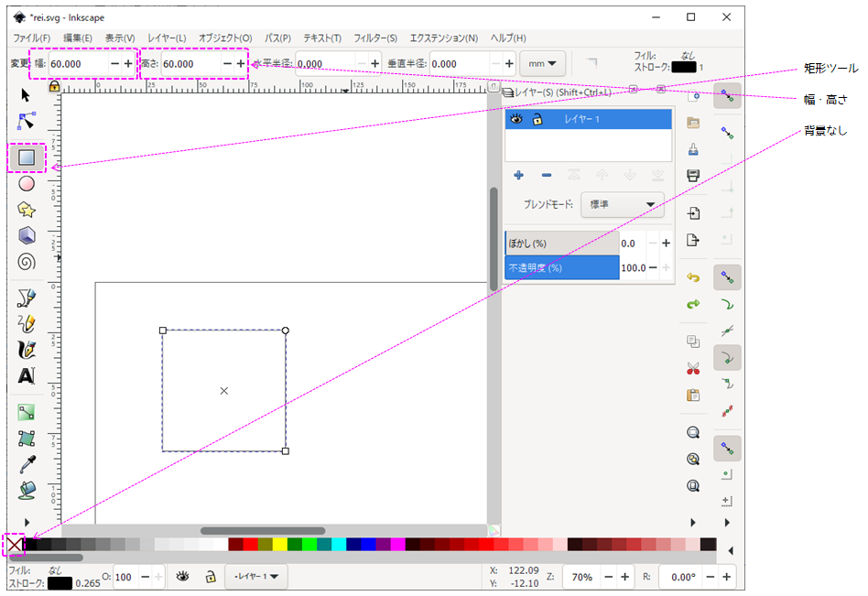This screenshot has height=596, width=868.
Task: Select the Star polygon tool
Action: (x=27, y=210)
